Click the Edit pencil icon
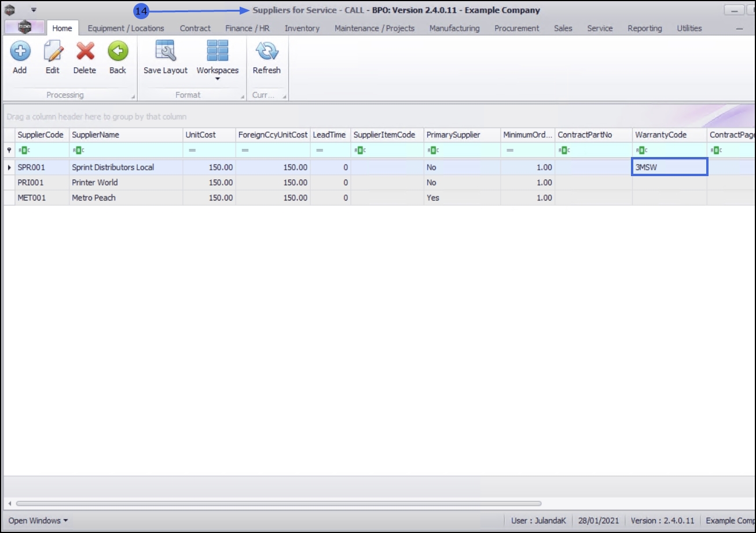Viewport: 756px width, 533px height. pyautogui.click(x=53, y=52)
